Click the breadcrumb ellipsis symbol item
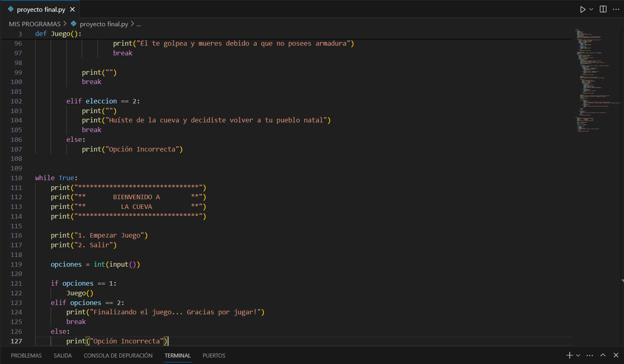 point(139,24)
